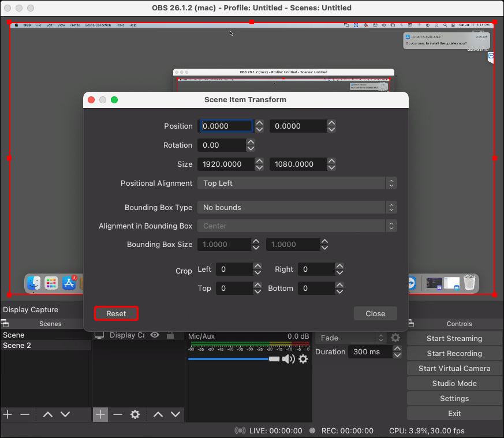Screen dimensions: 504x438
Task: Open the Fade transition properties gear
Action: [395, 338]
